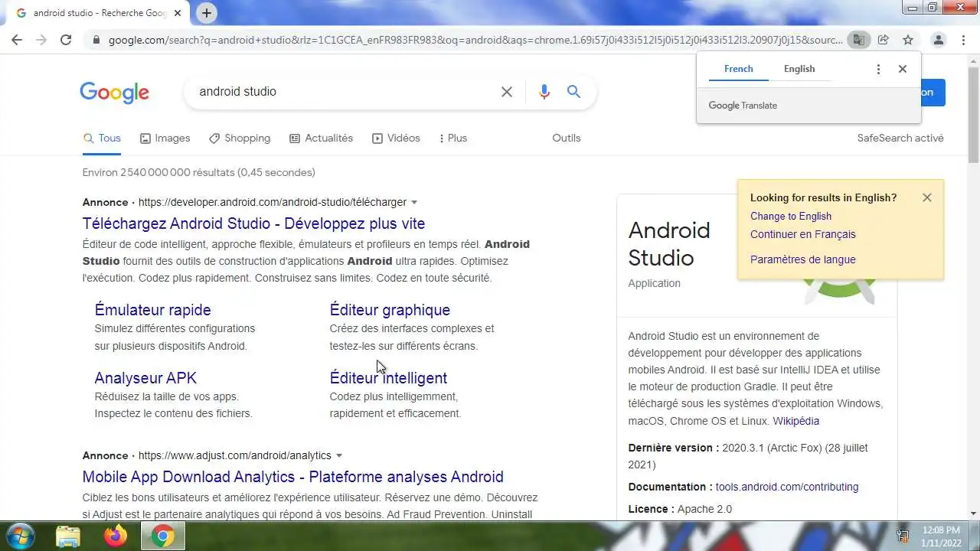Click the results count text 'Environ 2 540 000 000 résultats'
Image resolution: width=980 pixels, height=551 pixels.
(158, 173)
